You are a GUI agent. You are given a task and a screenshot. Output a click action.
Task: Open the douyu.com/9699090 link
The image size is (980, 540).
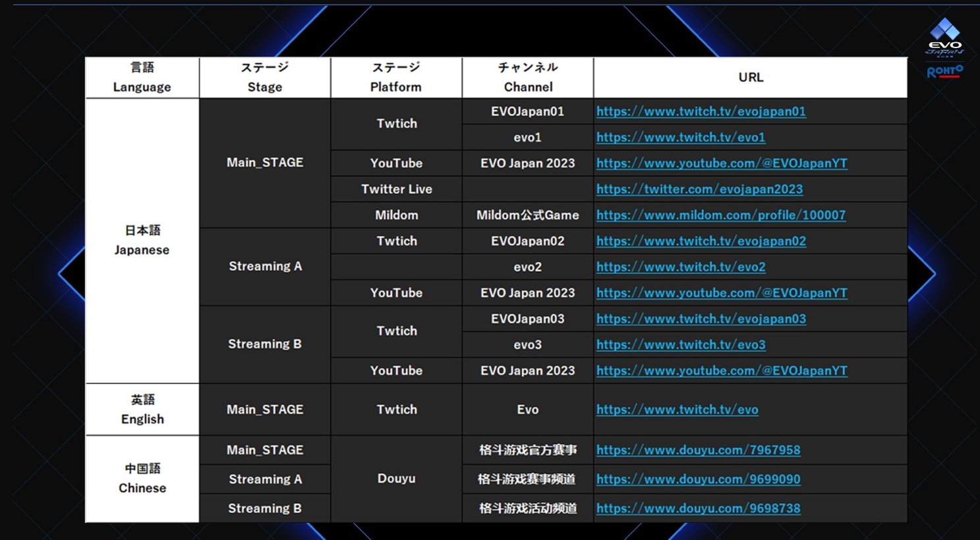(x=698, y=479)
